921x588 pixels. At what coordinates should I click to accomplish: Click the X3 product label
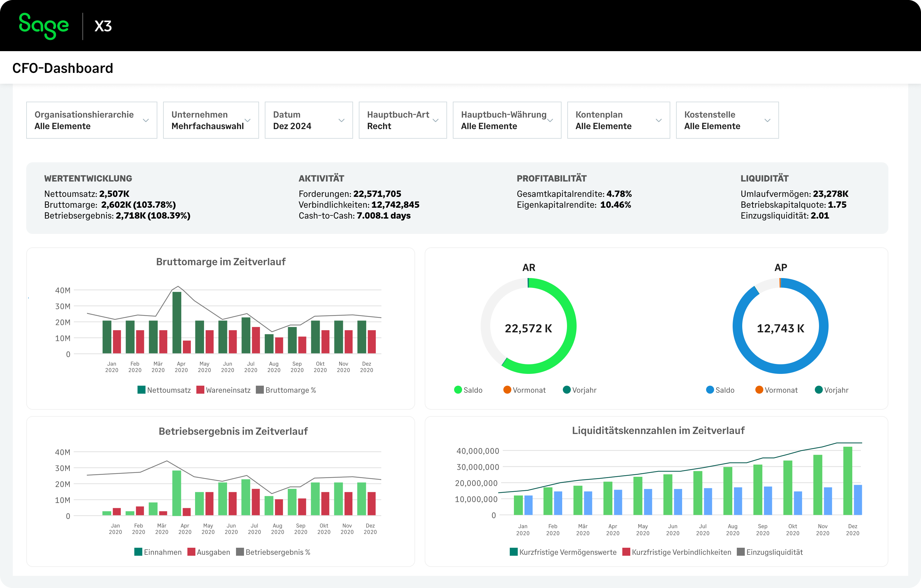(x=103, y=26)
